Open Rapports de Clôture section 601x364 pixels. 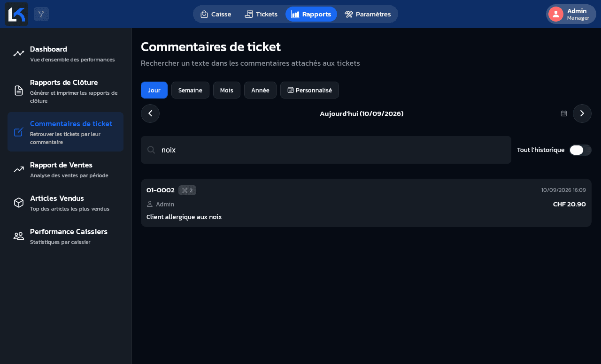click(65, 91)
